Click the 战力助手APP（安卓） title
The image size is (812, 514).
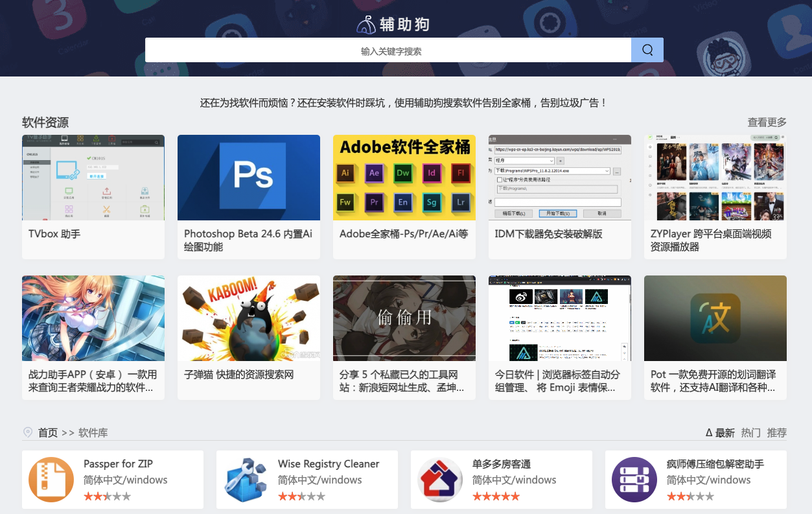click(x=93, y=380)
